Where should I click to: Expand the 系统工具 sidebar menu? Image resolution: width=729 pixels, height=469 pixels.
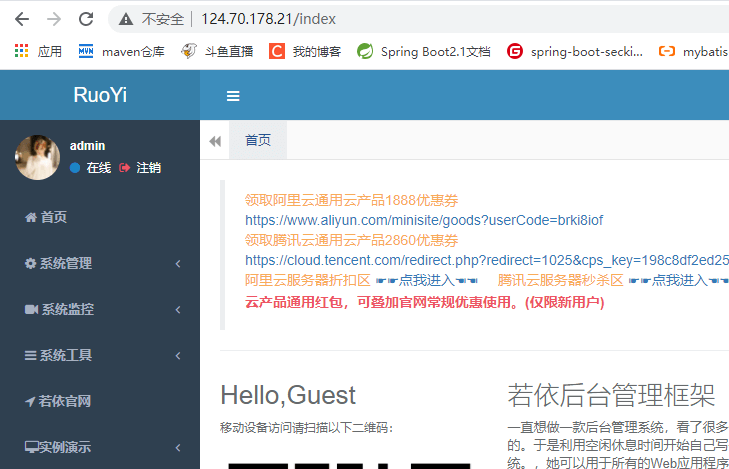(x=100, y=355)
